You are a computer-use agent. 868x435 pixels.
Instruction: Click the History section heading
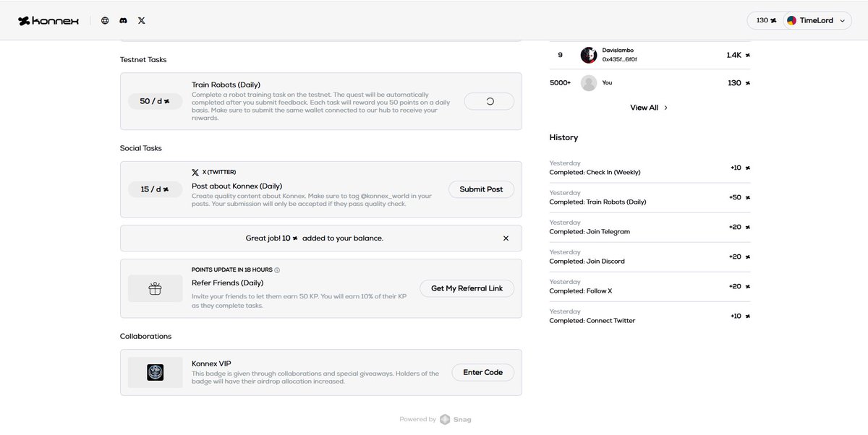point(564,137)
